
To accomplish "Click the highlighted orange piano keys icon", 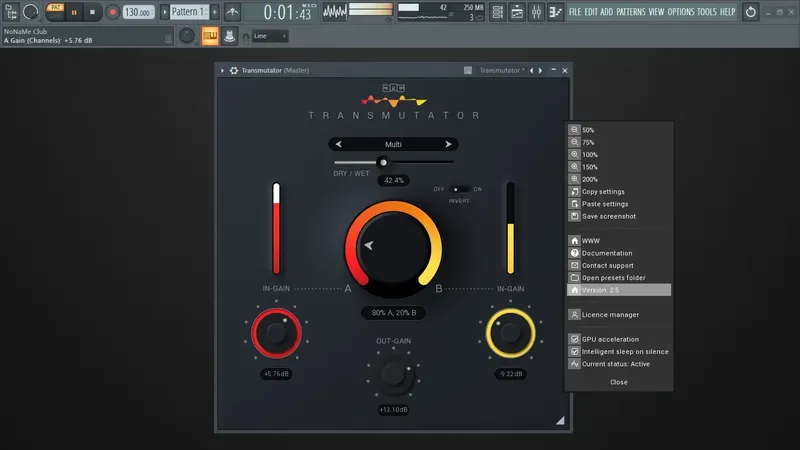I will point(210,36).
